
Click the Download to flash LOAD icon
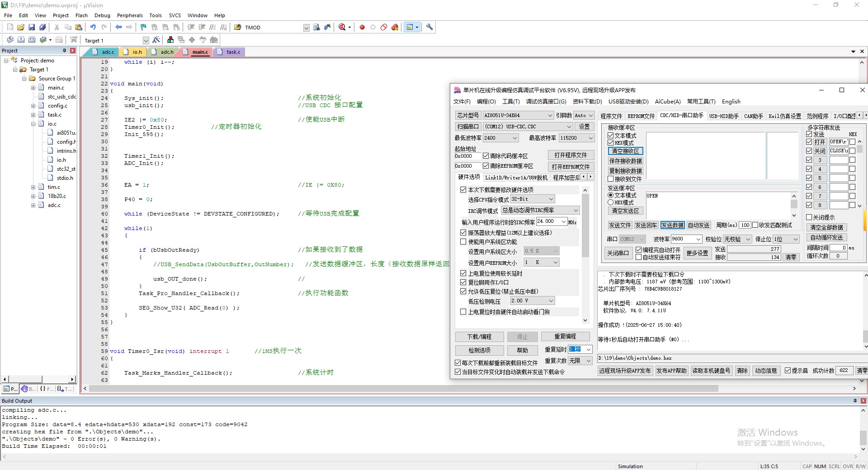coord(74,40)
